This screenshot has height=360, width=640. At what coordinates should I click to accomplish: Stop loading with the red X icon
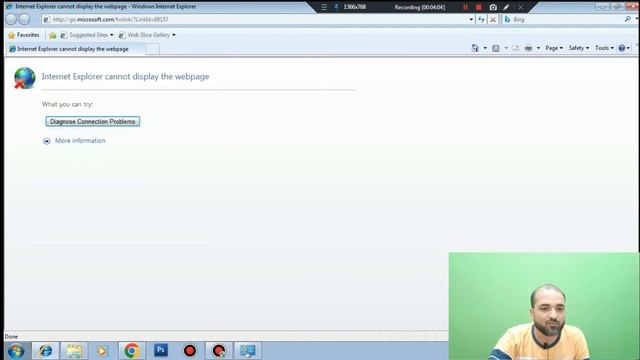[x=493, y=19]
